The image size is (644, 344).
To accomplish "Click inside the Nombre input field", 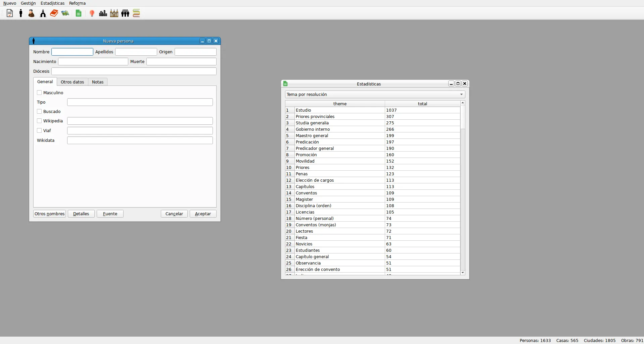I will 72,52.
